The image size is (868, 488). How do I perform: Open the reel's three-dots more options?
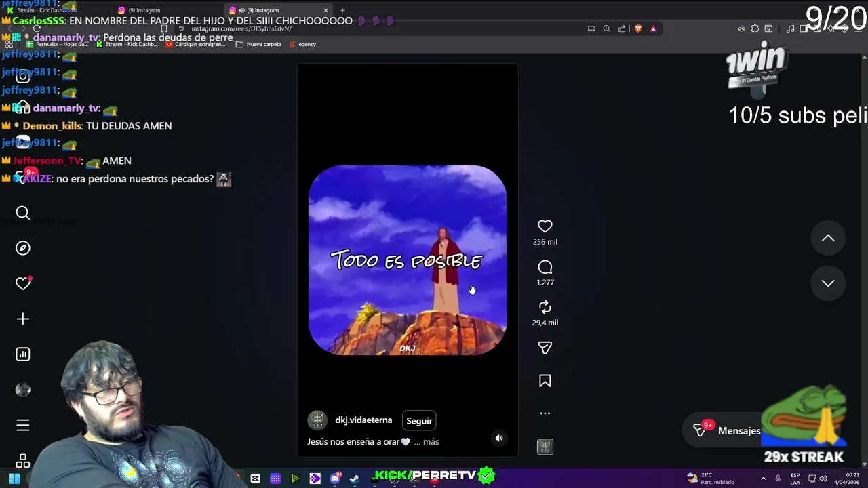point(545,413)
